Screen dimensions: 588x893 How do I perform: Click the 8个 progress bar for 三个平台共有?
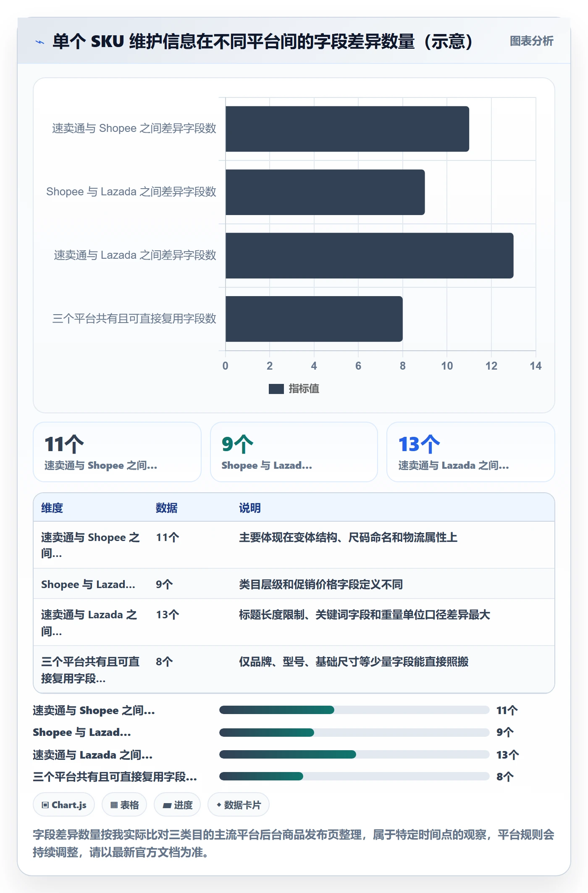click(x=354, y=777)
